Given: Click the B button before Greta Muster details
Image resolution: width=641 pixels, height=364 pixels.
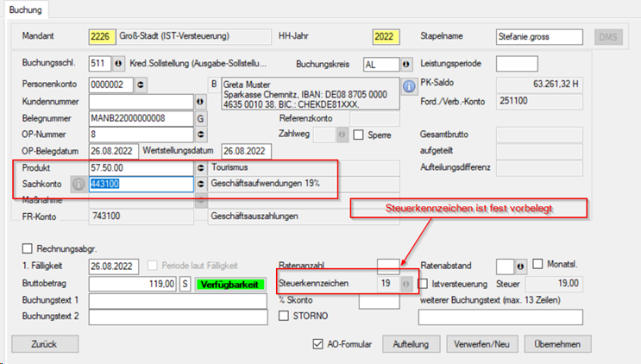Looking at the screenshot, I should pyautogui.click(x=215, y=84).
